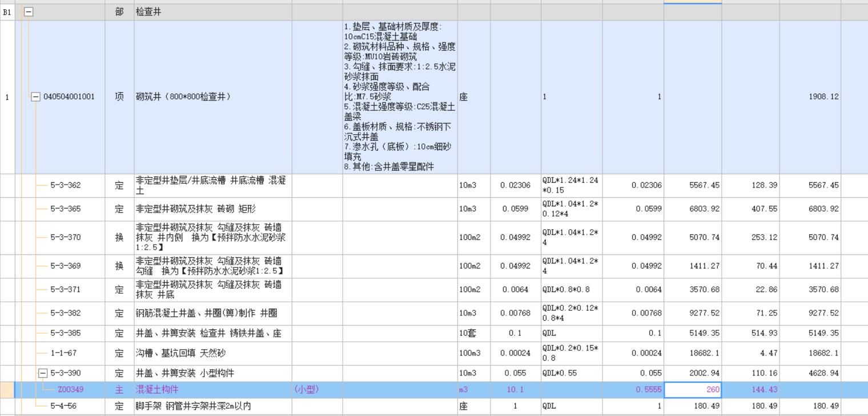This screenshot has height=416, width=868.
Task: Select the 项 type cell
Action: [119, 97]
